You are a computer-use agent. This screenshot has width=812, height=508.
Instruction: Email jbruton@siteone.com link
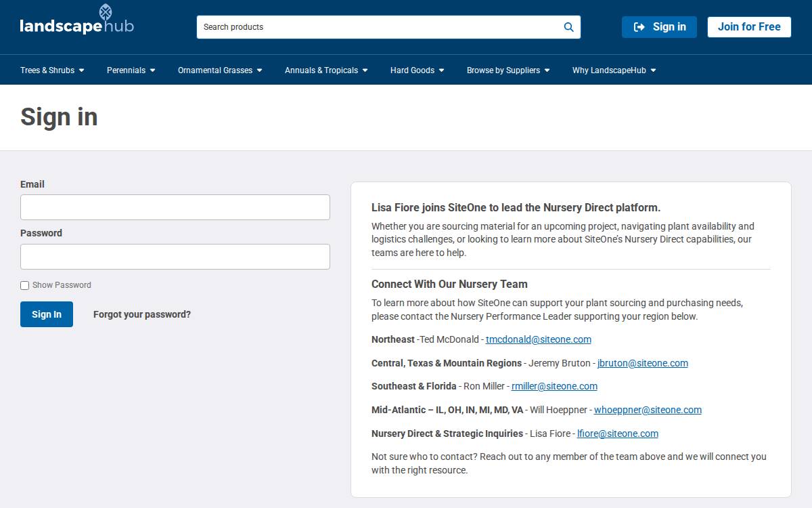pos(643,363)
